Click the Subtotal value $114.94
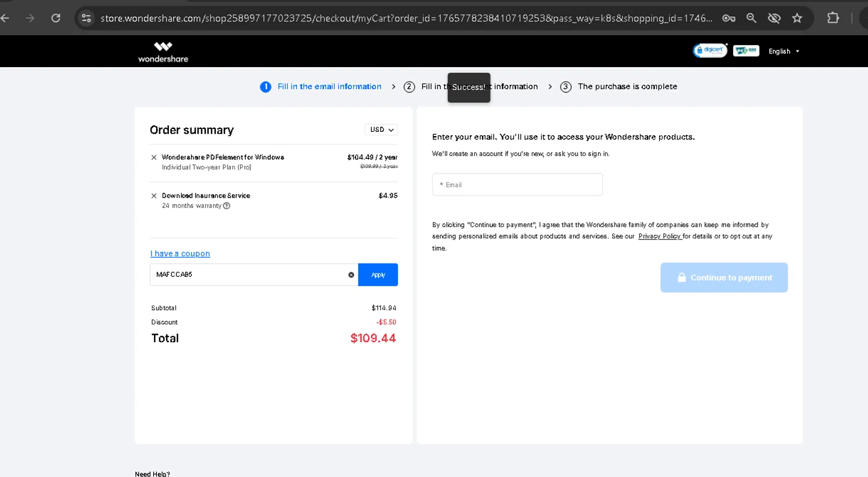Viewport: 868px width, 477px height. pos(384,308)
